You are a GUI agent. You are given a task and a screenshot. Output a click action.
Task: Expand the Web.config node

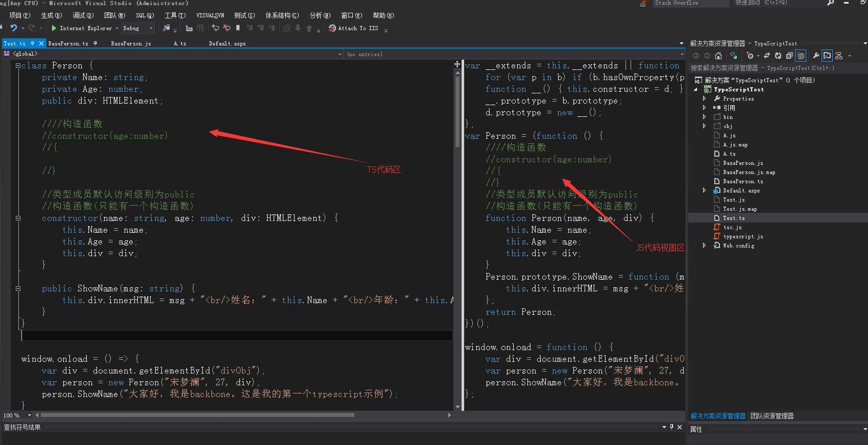[705, 245]
